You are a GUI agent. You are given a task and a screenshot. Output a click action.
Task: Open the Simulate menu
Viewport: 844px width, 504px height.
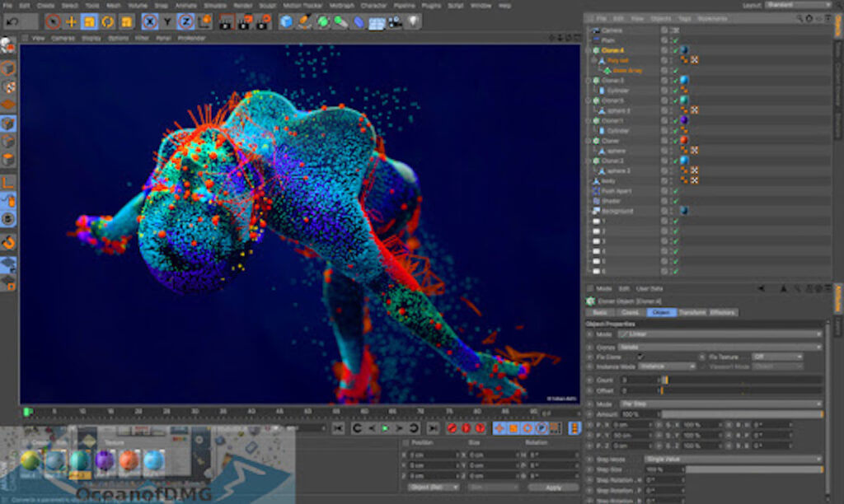point(215,6)
